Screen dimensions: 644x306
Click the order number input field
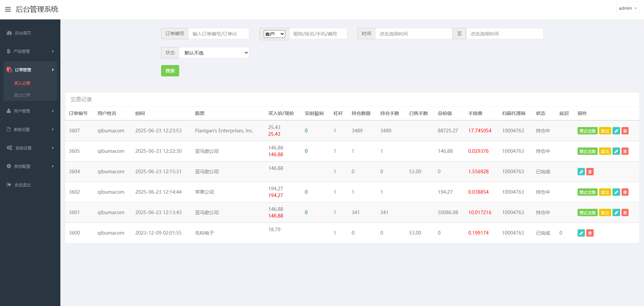[x=218, y=34]
